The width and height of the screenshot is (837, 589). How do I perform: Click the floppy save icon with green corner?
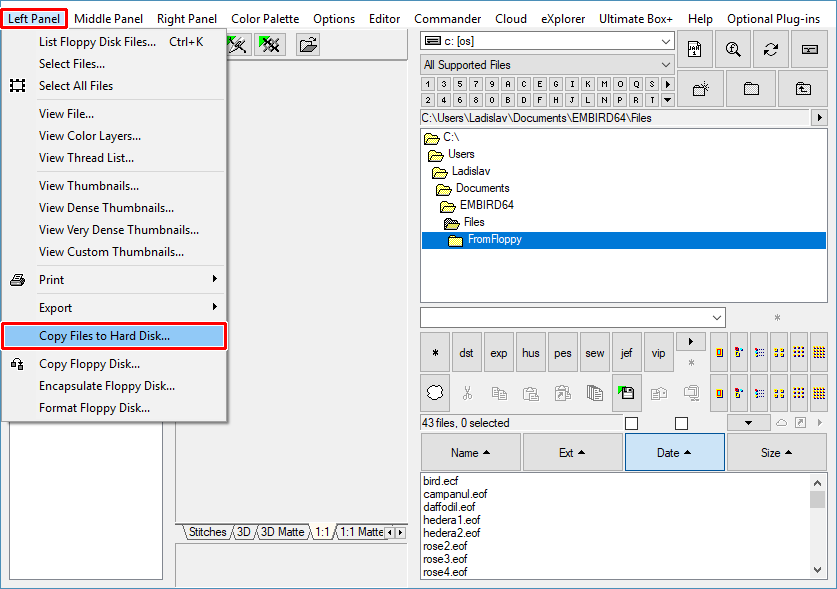coord(627,393)
